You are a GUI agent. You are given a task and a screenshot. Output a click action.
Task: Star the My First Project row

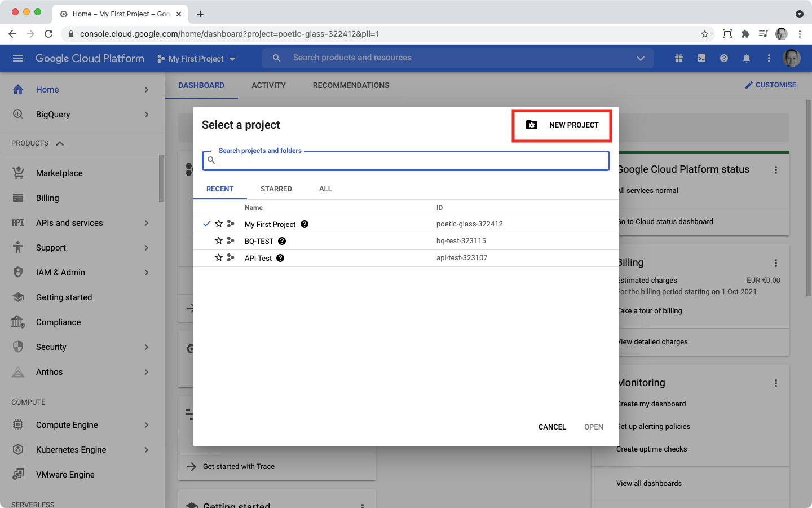coord(219,224)
